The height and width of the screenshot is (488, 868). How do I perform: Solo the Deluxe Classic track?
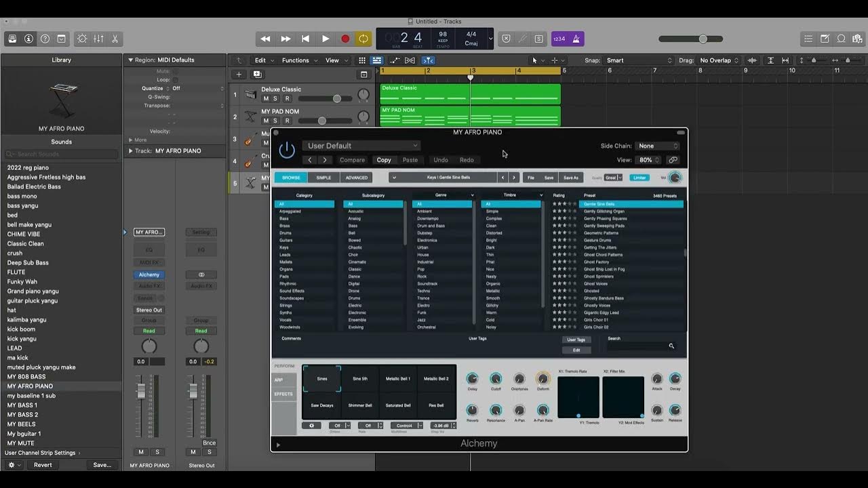[276, 99]
